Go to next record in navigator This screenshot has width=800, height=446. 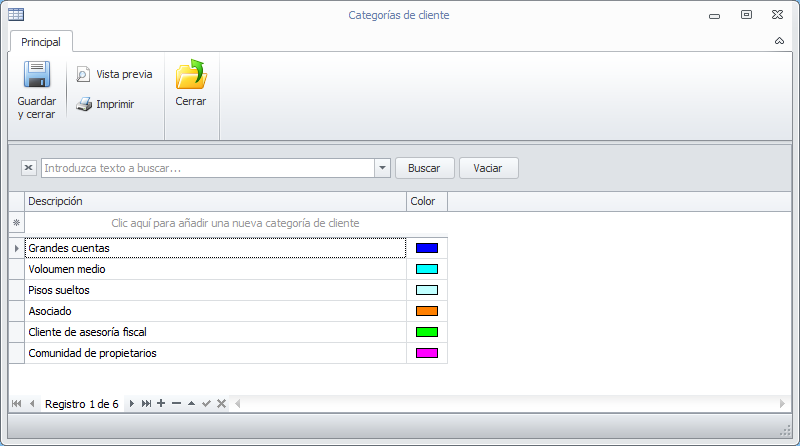[131, 404]
